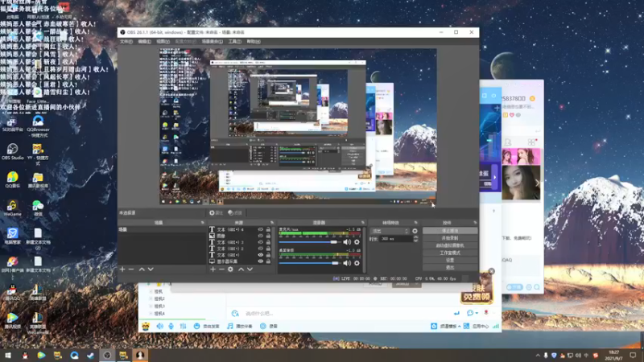Open desktop audio settings gear
This screenshot has width=644, height=362.
357,263
